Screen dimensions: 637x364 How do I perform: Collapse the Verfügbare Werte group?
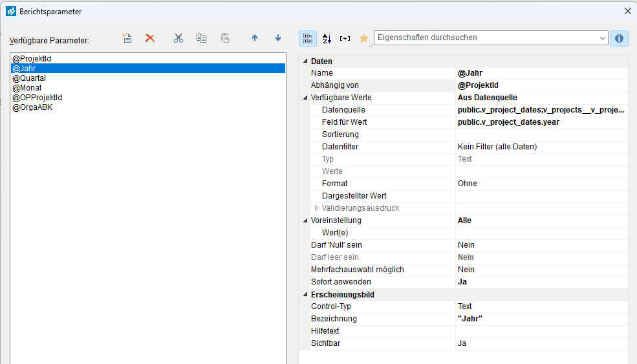coord(305,98)
